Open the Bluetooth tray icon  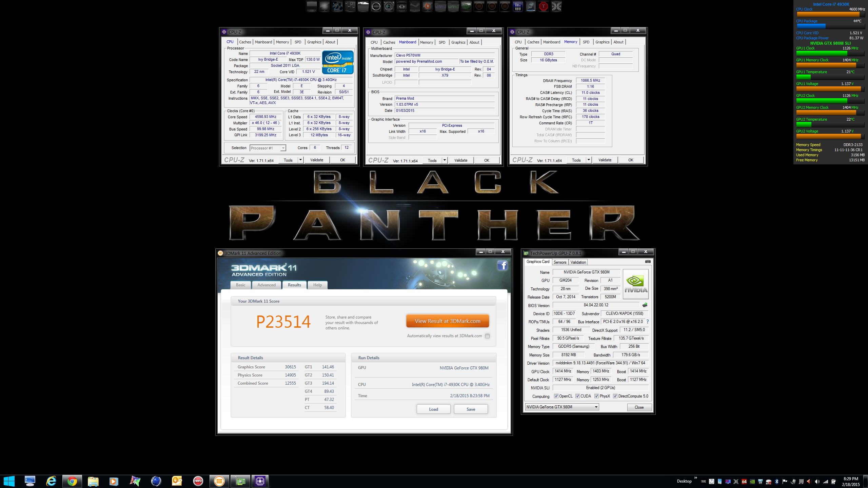point(776,482)
